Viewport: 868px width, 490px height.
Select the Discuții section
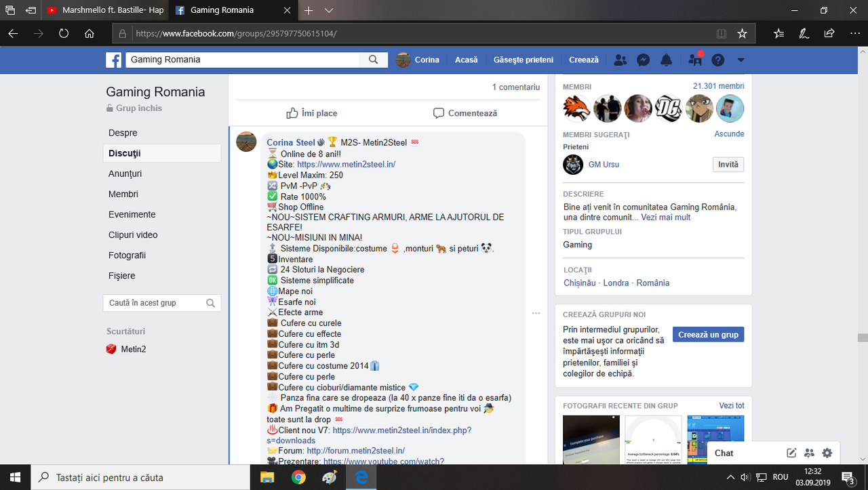coord(162,153)
